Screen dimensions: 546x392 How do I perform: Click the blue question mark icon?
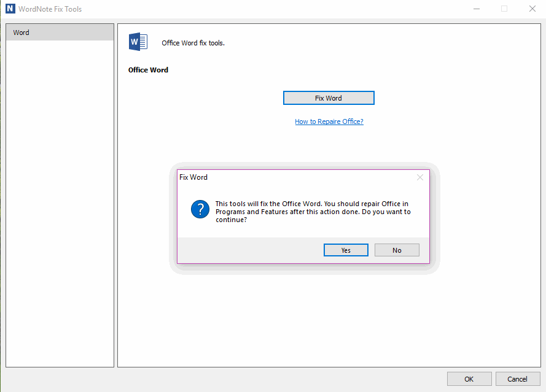200,209
